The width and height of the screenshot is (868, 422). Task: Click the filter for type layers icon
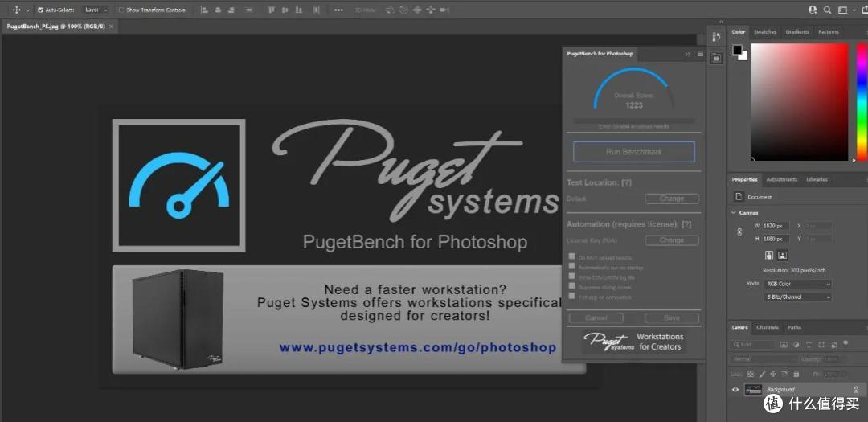pyautogui.click(x=808, y=345)
